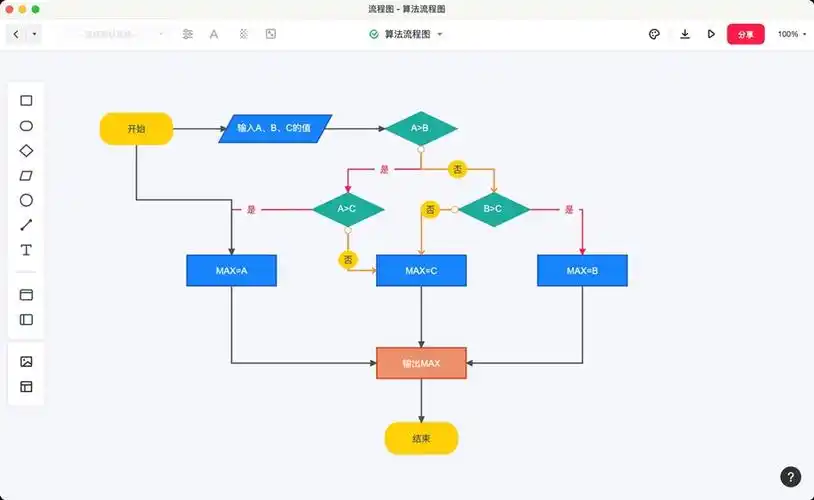814x500 pixels.
Task: Select the orange 输出MAX node
Action: [x=421, y=362]
